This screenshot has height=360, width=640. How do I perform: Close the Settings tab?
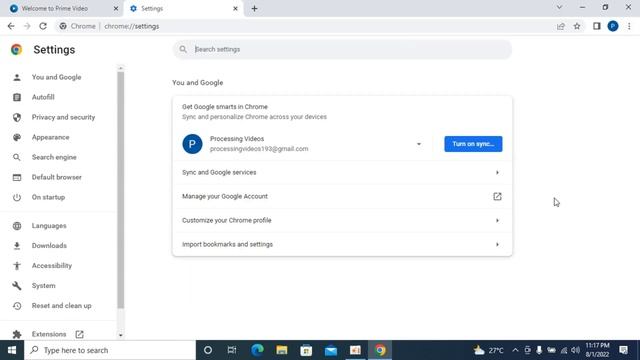tap(235, 8)
